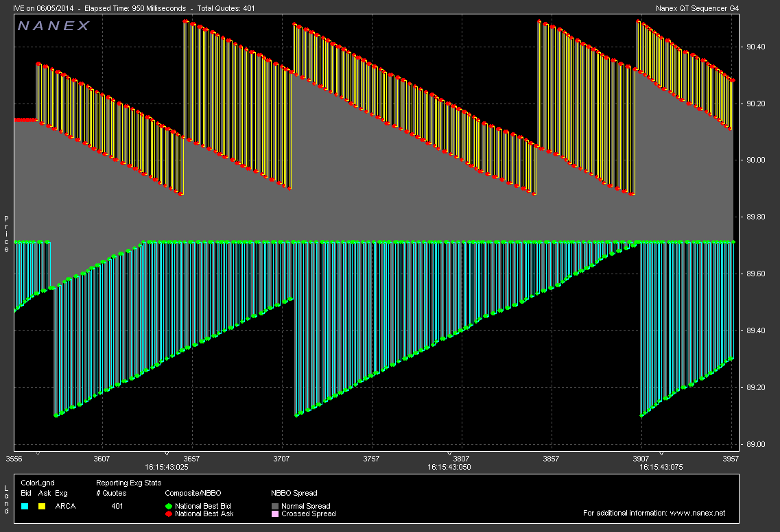This screenshot has width=780, height=532.
Task: Open the www.nanex.net additional information link
Action: coord(698,513)
